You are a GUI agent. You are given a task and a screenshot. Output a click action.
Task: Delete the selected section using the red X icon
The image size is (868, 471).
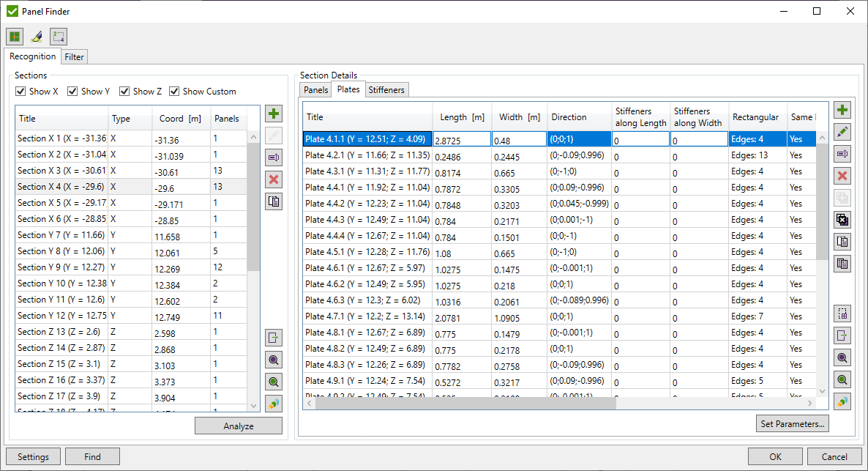[x=273, y=179]
